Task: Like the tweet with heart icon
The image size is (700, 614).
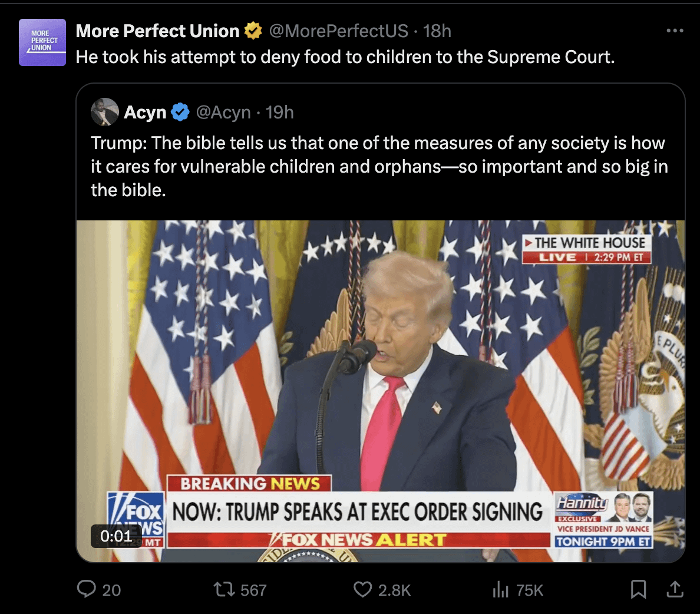Action: (362, 589)
